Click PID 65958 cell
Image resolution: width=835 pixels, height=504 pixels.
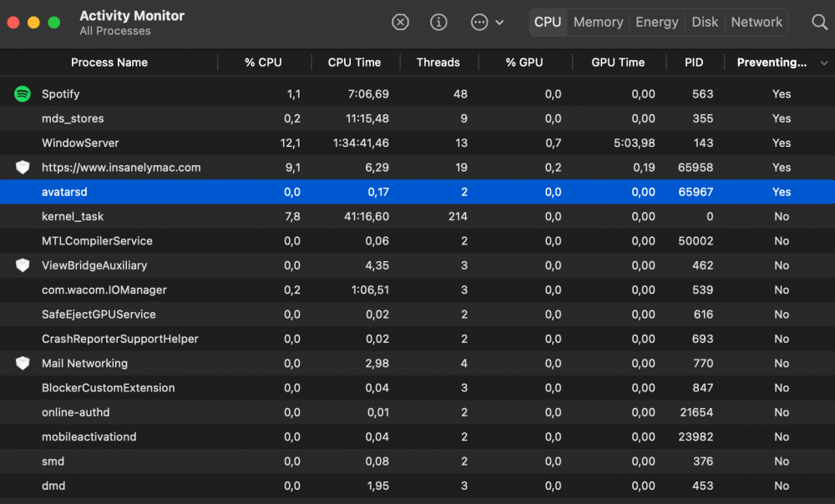[695, 168]
